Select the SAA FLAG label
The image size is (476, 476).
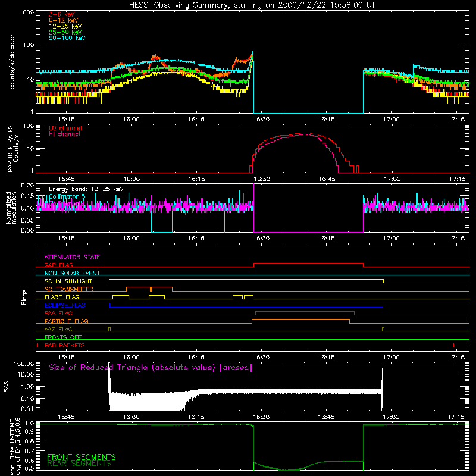[58, 313]
